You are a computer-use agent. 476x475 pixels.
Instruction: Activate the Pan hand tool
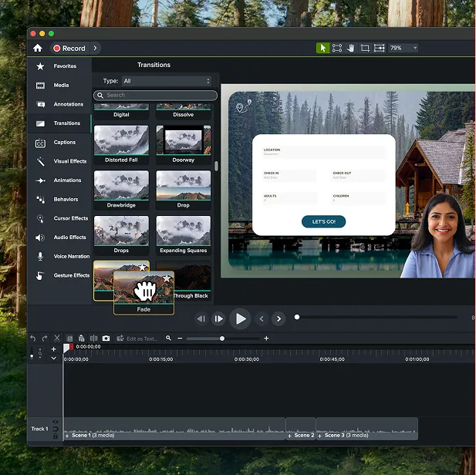pyautogui.click(x=351, y=48)
